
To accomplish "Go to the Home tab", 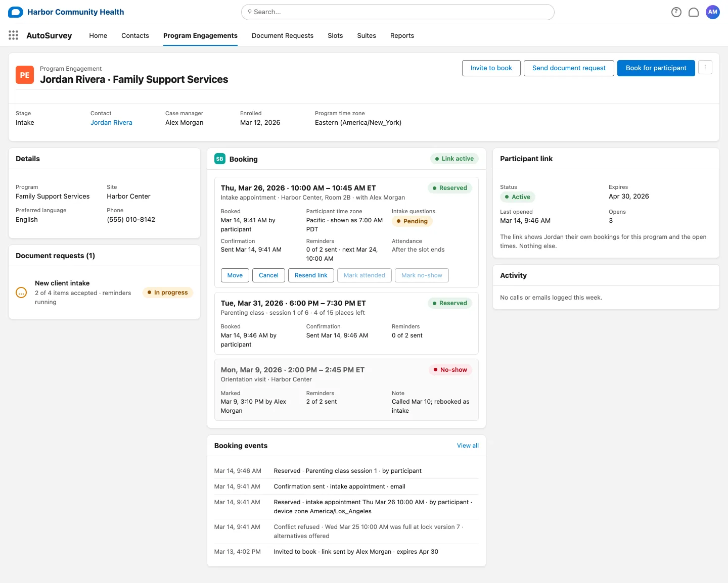I will tap(98, 35).
